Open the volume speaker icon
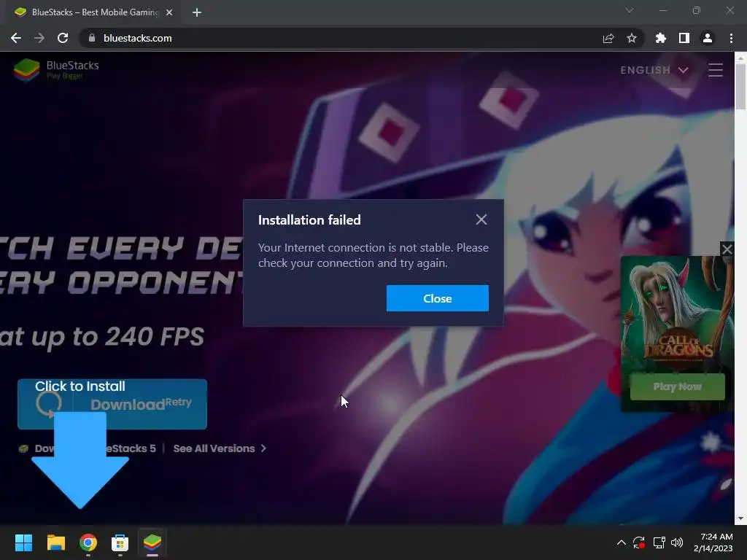747x560 pixels. (x=676, y=542)
